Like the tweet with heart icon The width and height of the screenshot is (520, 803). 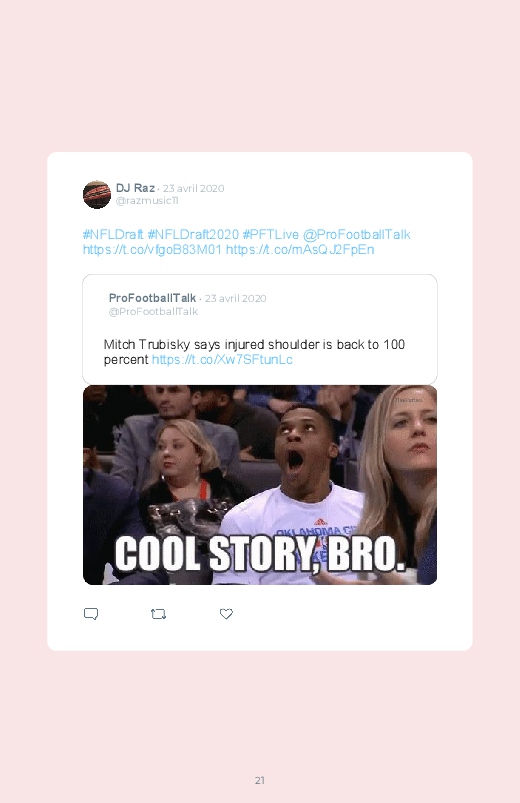coord(226,614)
